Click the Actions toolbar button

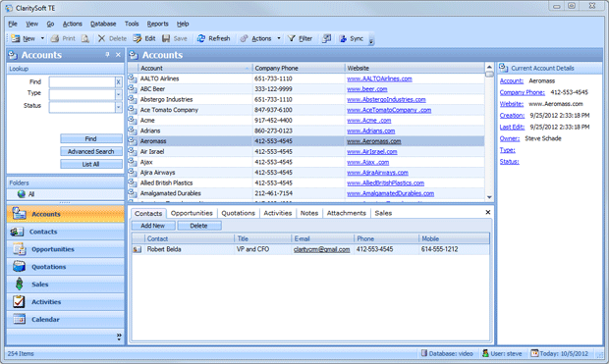click(x=256, y=38)
